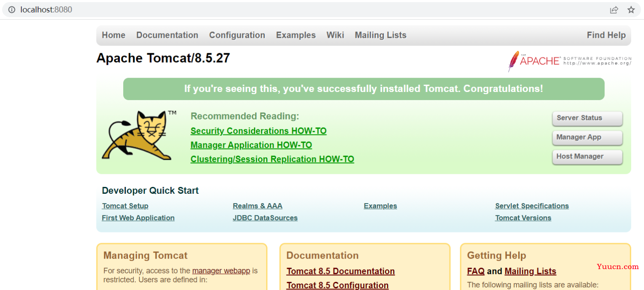644x290 pixels.
Task: Open the First Web Application link
Action: point(138,218)
